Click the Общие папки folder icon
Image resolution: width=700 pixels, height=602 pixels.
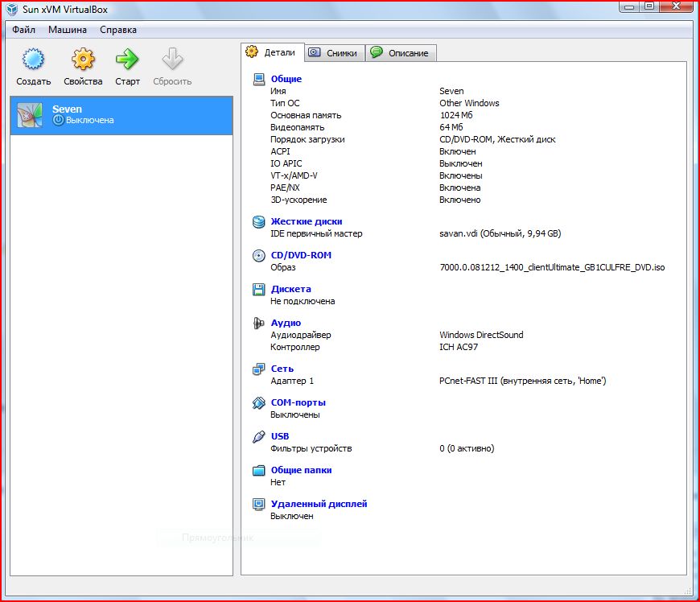[259, 470]
